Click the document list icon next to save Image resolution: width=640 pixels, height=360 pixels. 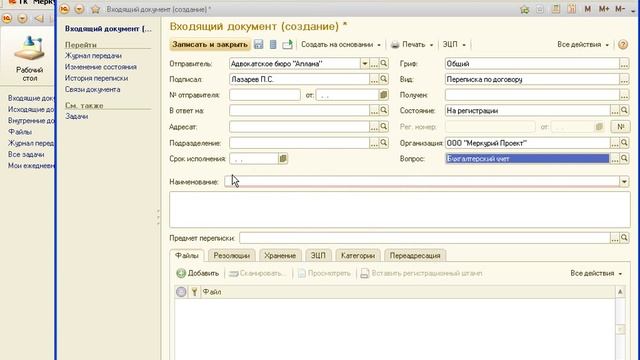(x=273, y=44)
